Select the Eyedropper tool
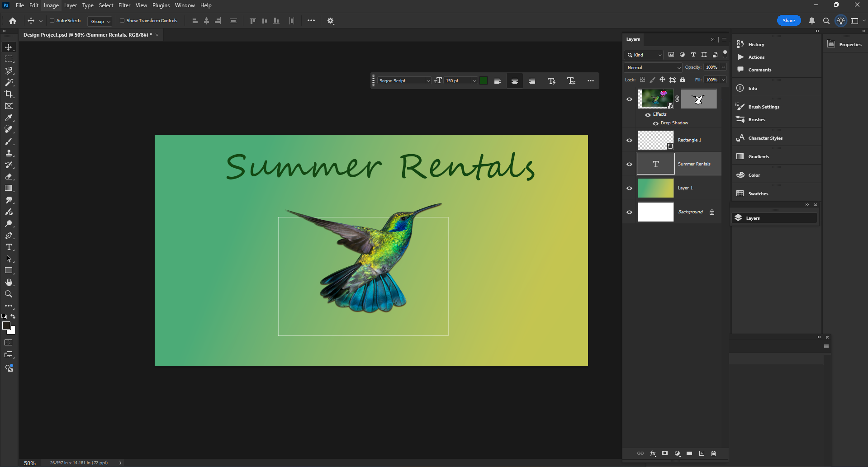This screenshot has height=467, width=868. point(9,118)
